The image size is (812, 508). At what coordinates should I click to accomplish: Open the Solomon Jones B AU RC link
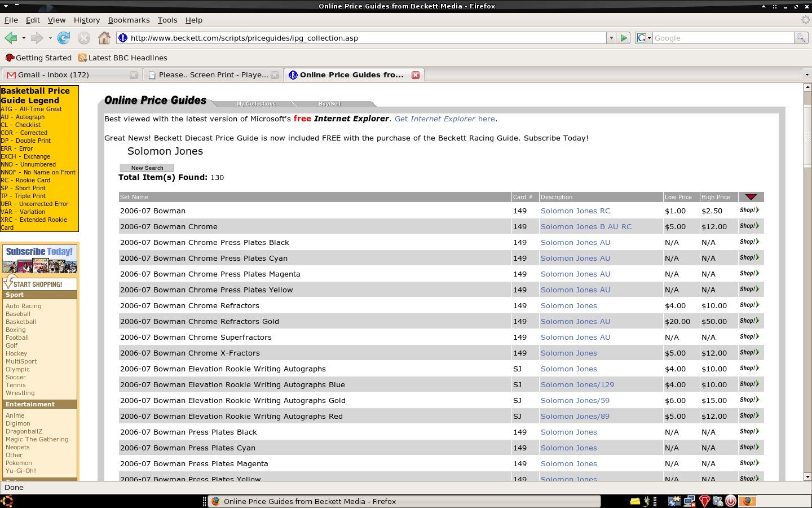586,226
